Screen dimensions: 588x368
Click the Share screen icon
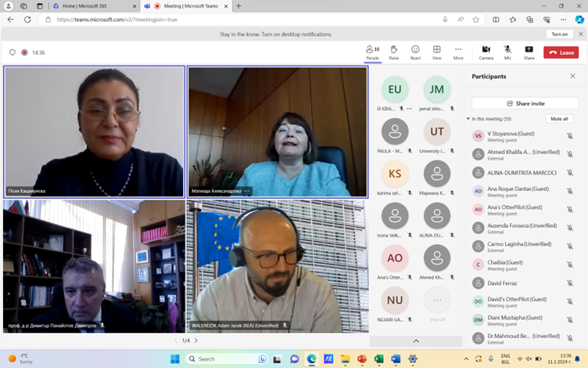529,52
